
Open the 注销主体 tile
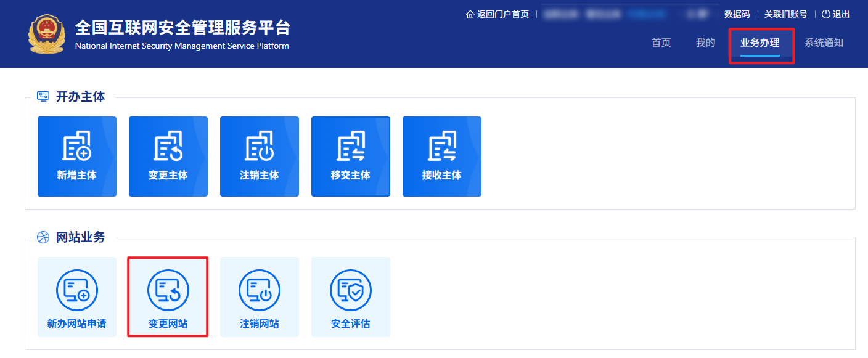click(x=260, y=157)
